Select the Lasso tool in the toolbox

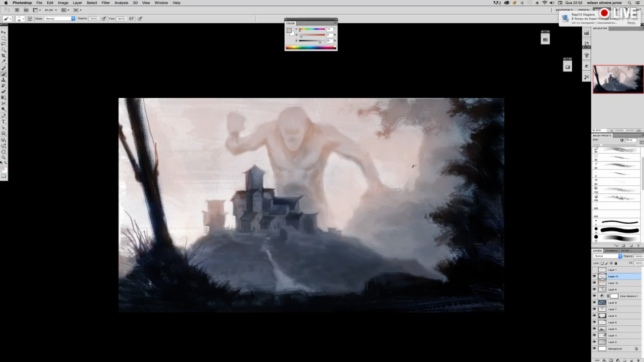point(3,44)
